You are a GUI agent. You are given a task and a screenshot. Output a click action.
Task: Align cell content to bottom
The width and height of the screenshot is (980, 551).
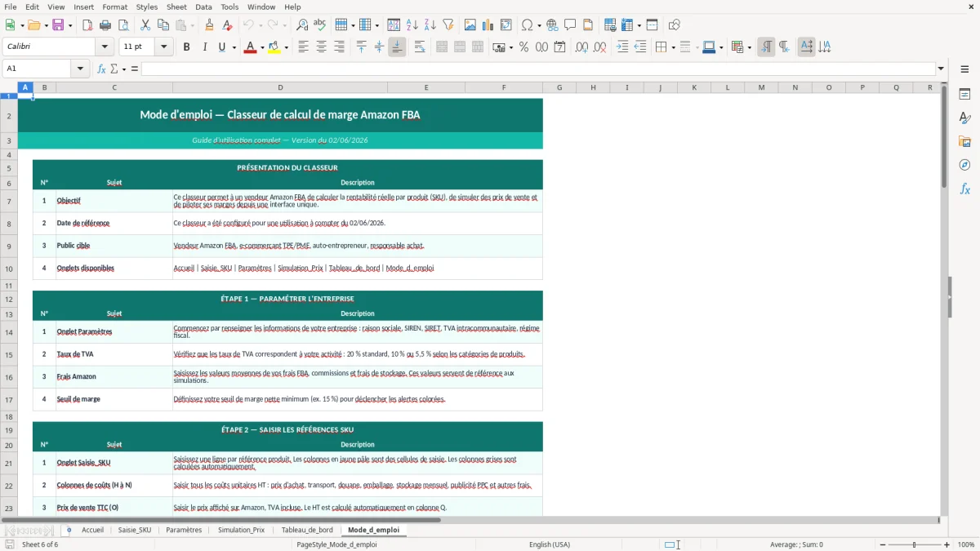(397, 47)
